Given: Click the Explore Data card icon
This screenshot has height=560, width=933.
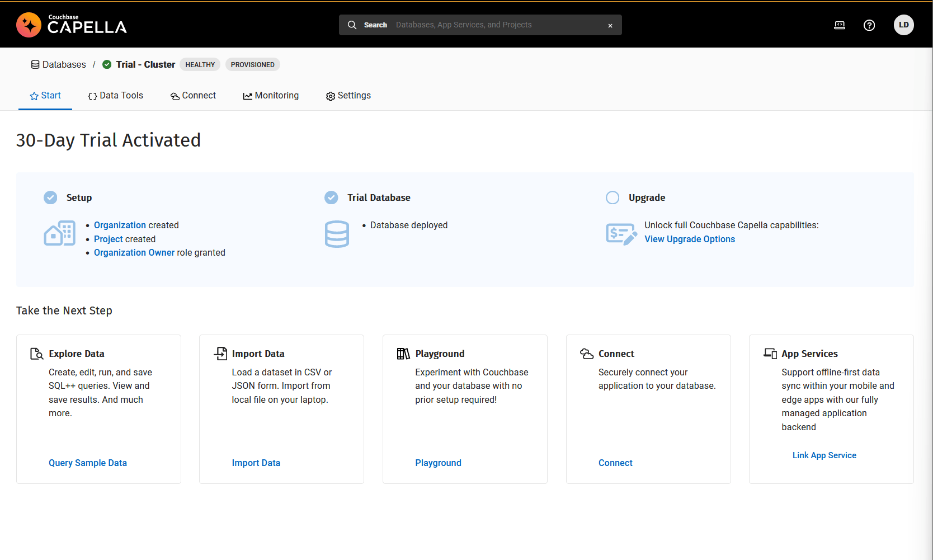Looking at the screenshot, I should pyautogui.click(x=36, y=354).
